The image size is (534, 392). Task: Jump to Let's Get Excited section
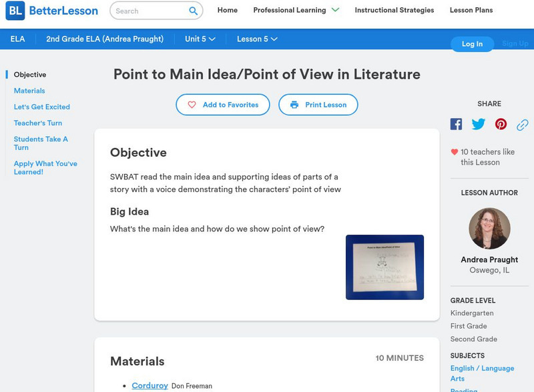pyautogui.click(x=42, y=107)
